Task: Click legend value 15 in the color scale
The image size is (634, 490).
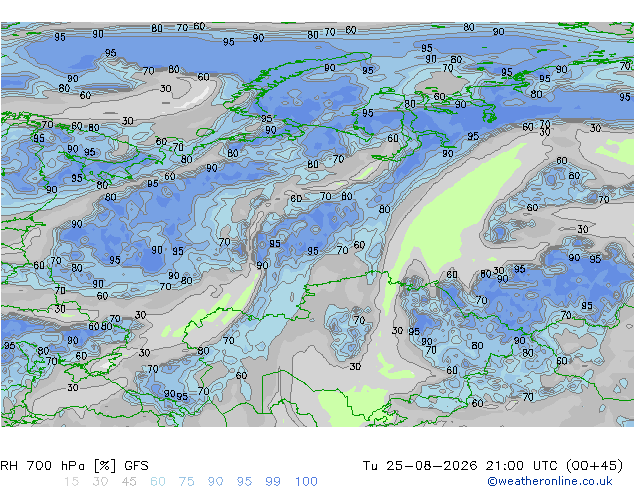Action: pyautogui.click(x=71, y=481)
